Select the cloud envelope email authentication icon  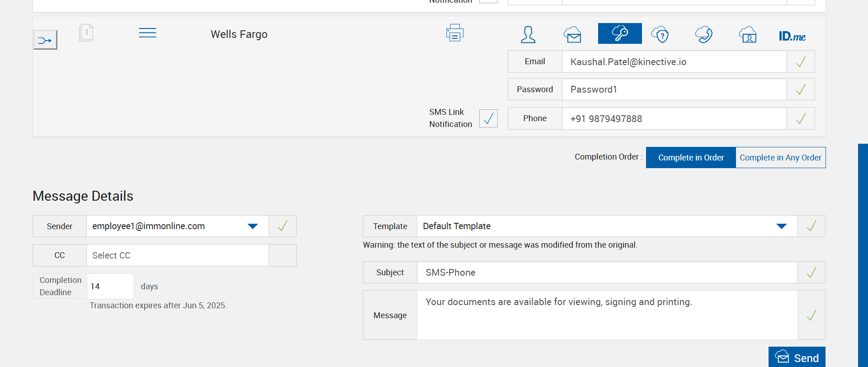click(x=572, y=34)
